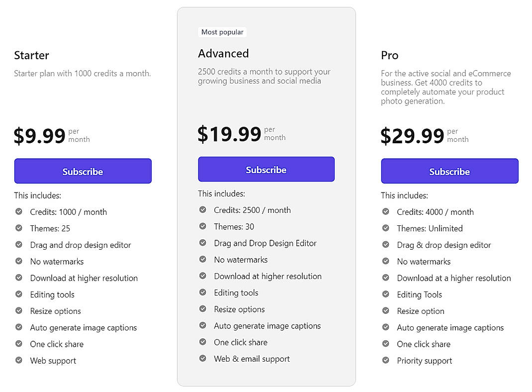
Task: Click the checkmark next to Themes: 25
Action: (x=19, y=228)
